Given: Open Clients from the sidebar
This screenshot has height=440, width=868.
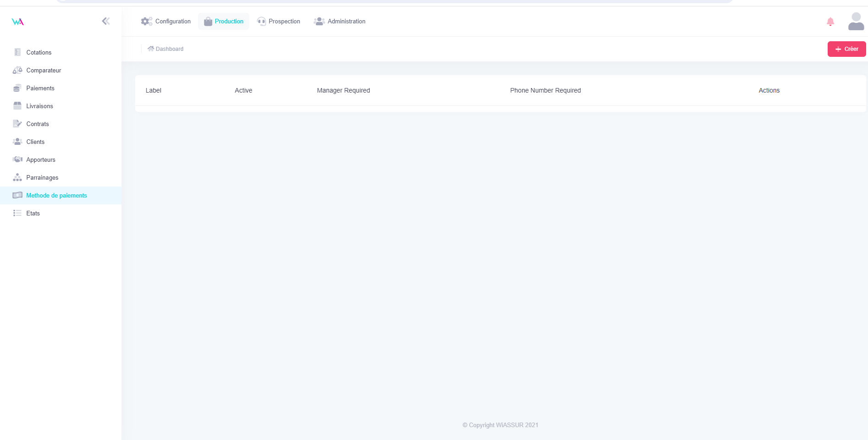Looking at the screenshot, I should point(35,142).
